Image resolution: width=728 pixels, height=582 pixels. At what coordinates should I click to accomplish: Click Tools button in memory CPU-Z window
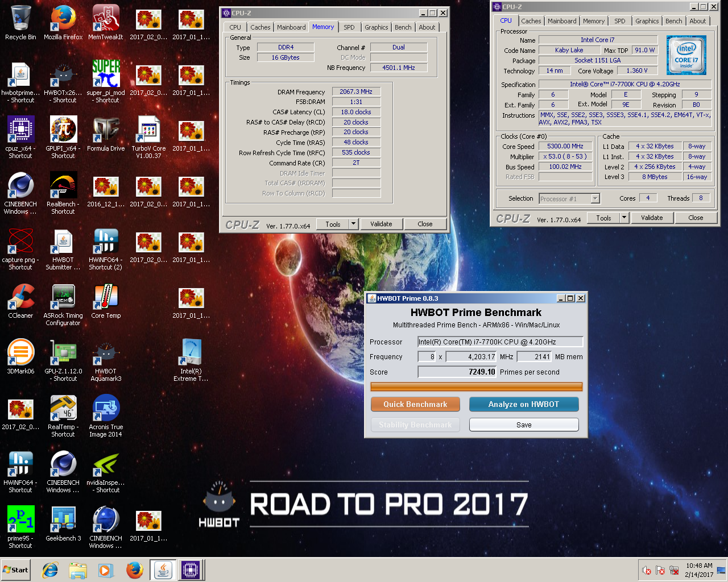pyautogui.click(x=333, y=224)
